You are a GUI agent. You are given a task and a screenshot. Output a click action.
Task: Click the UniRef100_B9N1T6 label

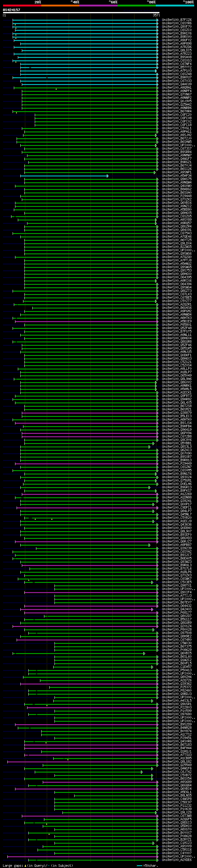(177, 474)
